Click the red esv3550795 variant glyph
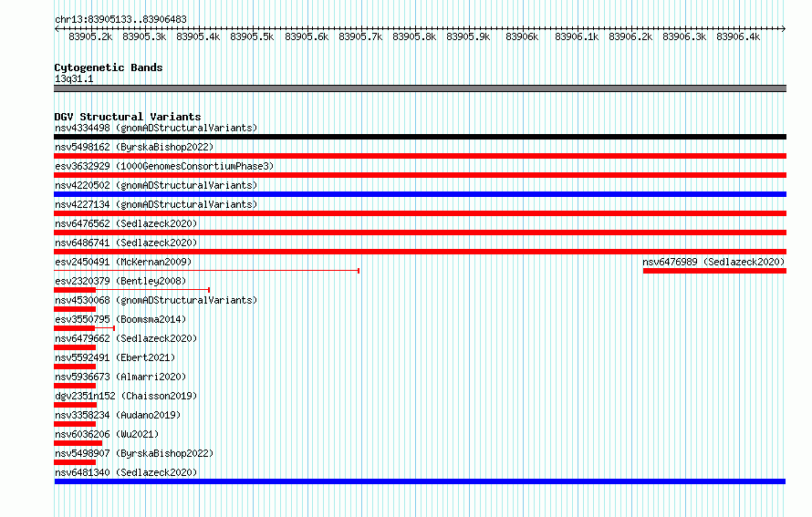Image resolution: width=812 pixels, height=517 pixels. coord(84,328)
